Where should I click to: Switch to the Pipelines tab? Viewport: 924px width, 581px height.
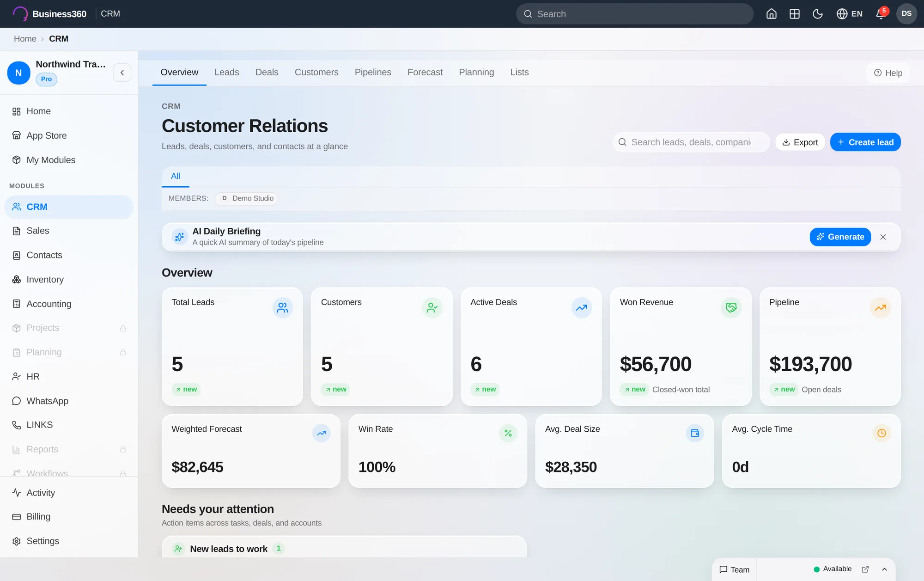click(x=373, y=72)
